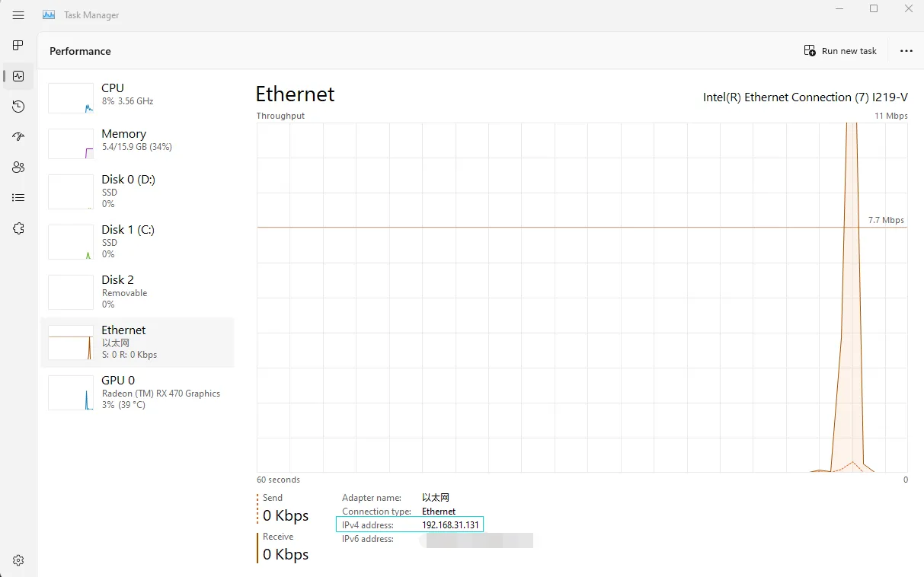Viewport: 924px width, 577px height.
Task: Show Disk 1 (C:) performance
Action: tap(137, 241)
